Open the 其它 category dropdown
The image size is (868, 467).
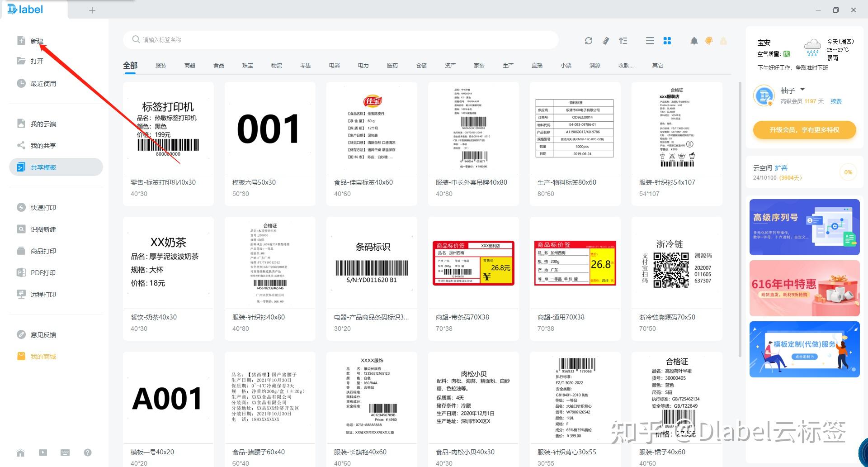(x=657, y=65)
